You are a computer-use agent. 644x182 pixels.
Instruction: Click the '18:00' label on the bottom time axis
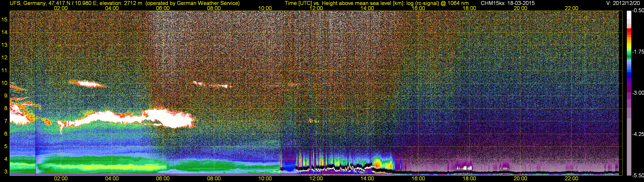pyautogui.click(x=469, y=179)
